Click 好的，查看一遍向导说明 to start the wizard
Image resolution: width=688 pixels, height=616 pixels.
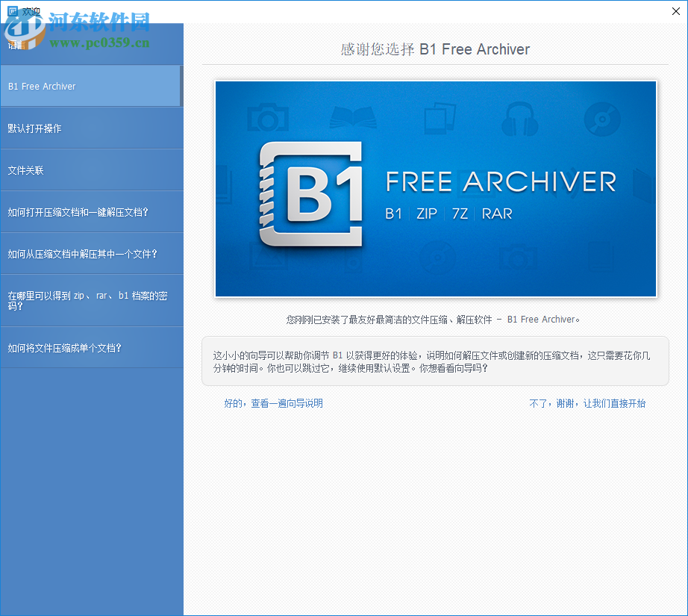tap(273, 403)
